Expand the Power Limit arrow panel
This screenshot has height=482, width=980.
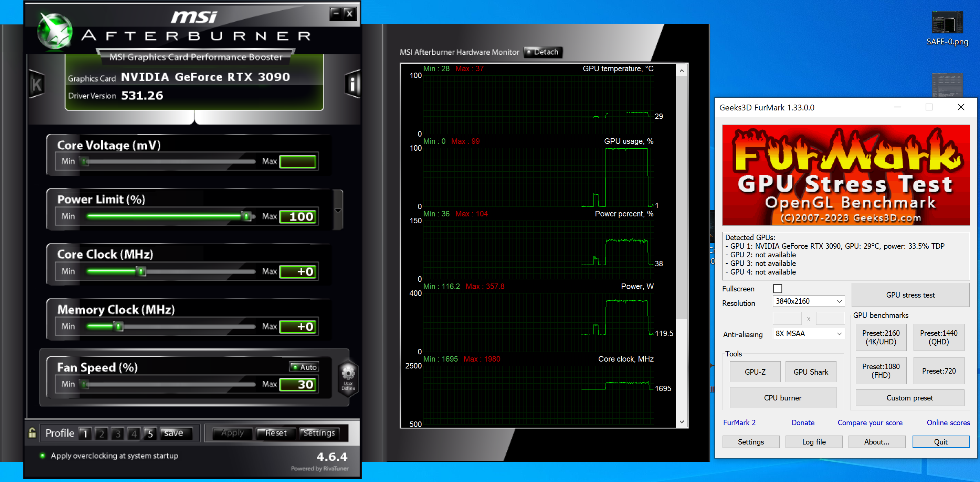[x=338, y=210]
